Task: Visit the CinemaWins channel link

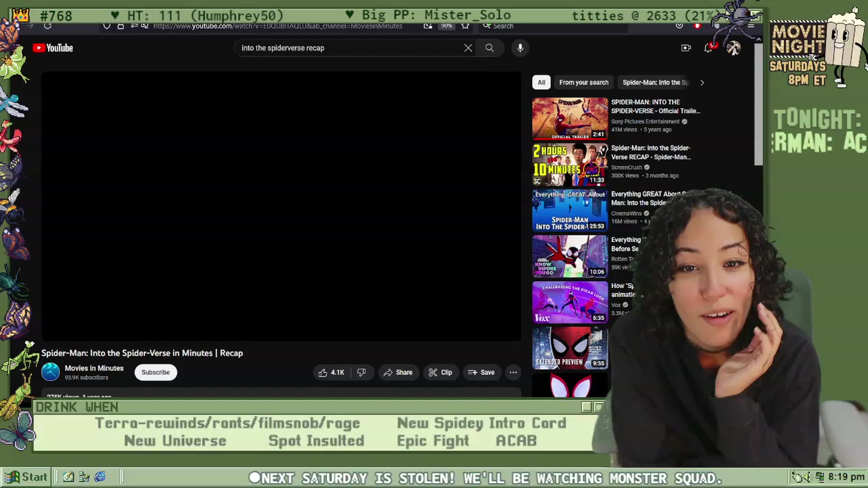Action: click(627, 213)
